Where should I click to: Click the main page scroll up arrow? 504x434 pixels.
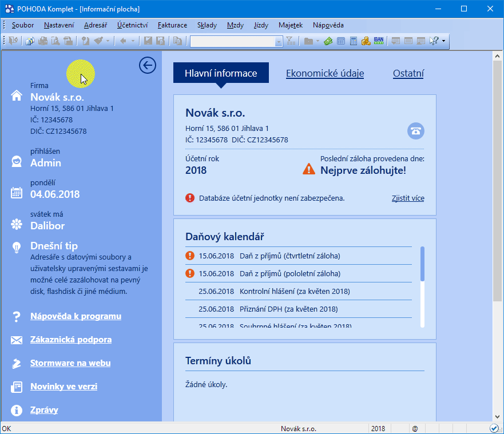[x=497, y=56]
